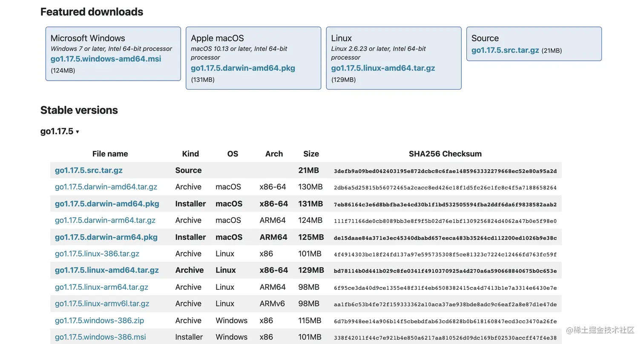This screenshot has height=344, width=644.
Task: Click the 115MB size cell
Action: pos(310,321)
